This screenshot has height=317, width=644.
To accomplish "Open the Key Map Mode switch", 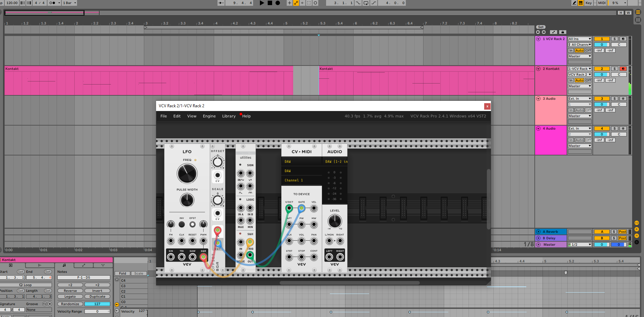I will pos(588,3).
